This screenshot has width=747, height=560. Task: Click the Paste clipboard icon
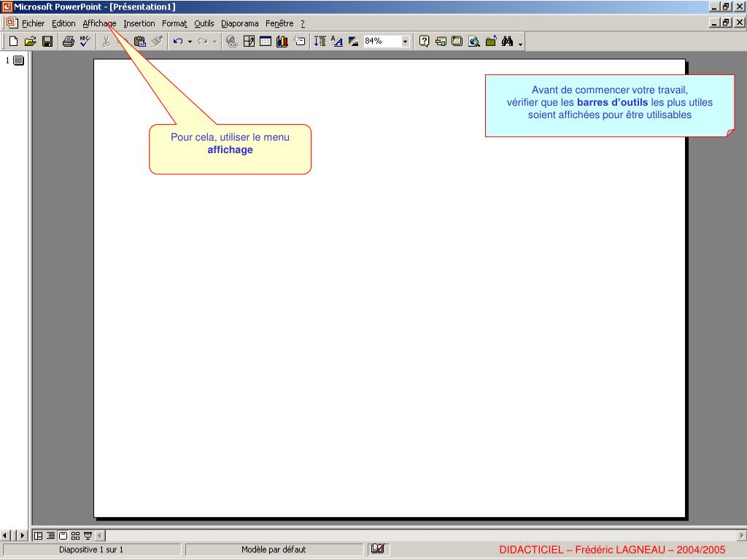[x=139, y=42]
